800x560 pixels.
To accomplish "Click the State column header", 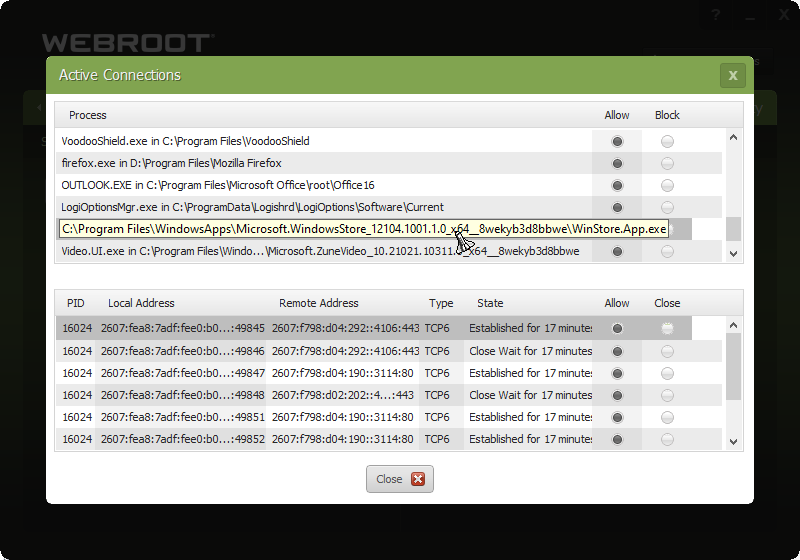I will 490,303.
